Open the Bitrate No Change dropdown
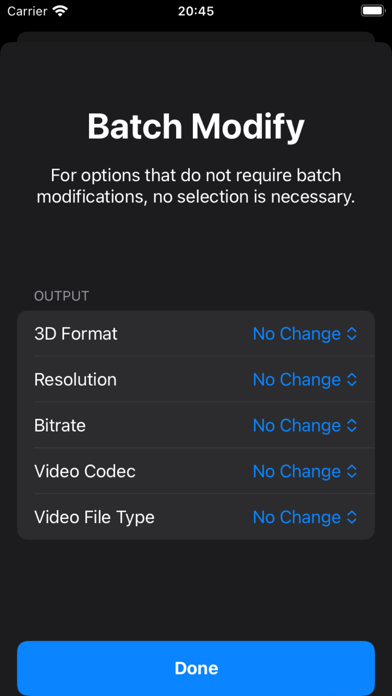 (x=305, y=425)
